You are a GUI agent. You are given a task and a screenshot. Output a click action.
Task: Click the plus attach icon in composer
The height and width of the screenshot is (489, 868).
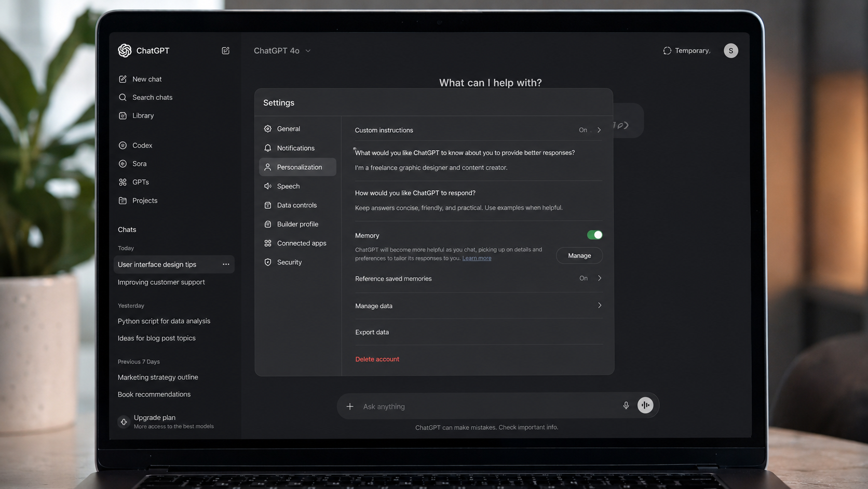[x=350, y=406]
